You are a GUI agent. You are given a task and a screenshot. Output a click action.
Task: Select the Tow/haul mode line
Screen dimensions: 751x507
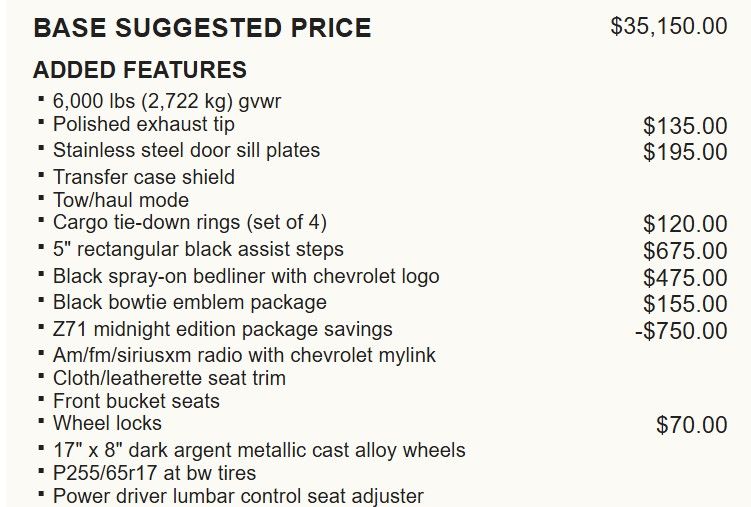(x=121, y=200)
